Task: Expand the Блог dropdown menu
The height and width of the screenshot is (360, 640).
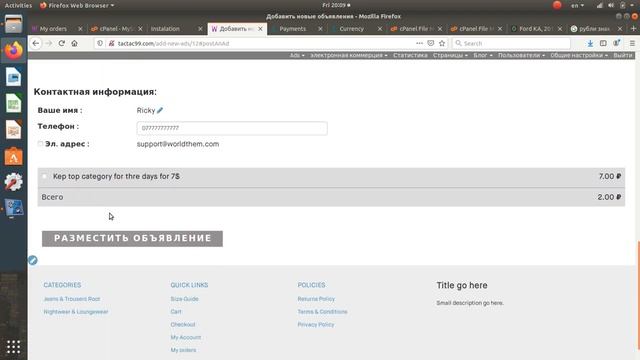Action: (483, 55)
